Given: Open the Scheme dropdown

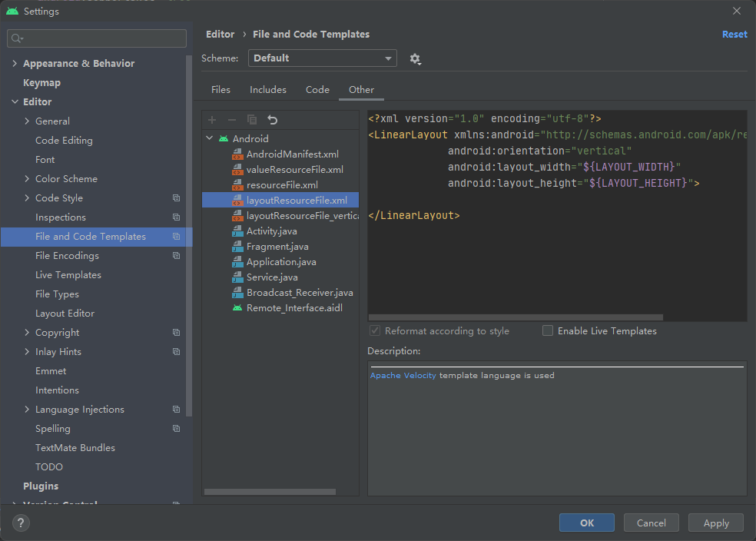Looking at the screenshot, I should click(322, 58).
